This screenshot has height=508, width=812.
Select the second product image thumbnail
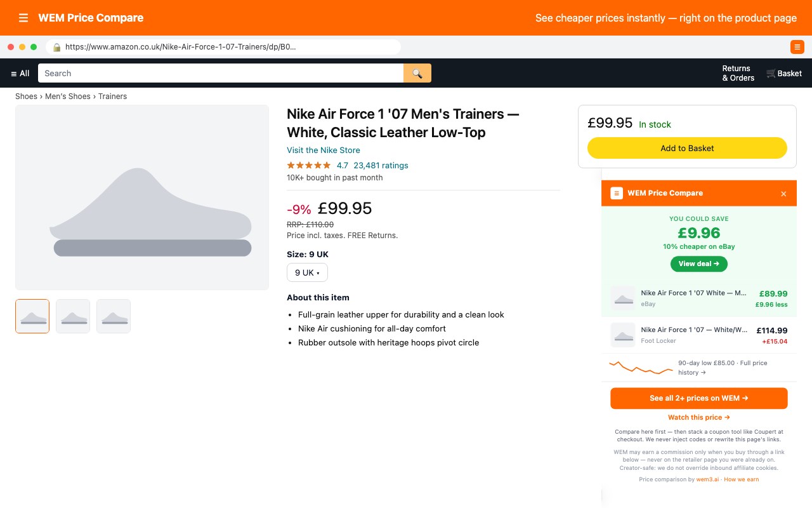[x=73, y=316]
